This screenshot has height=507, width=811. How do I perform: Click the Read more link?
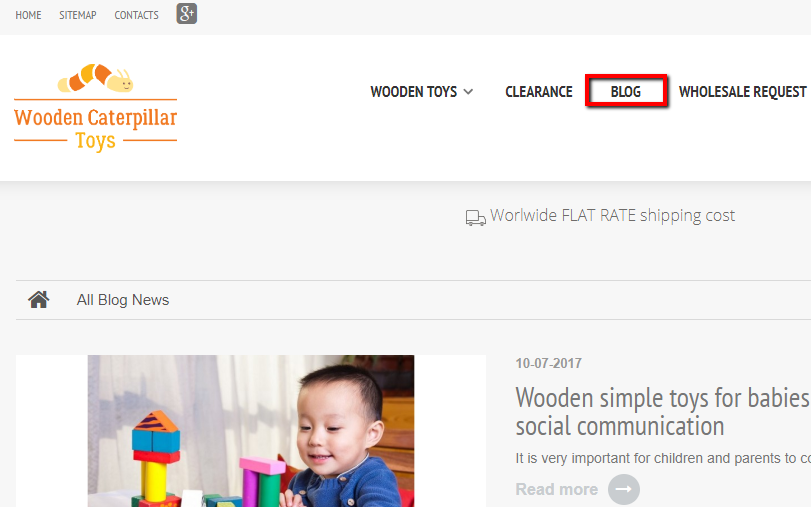557,489
